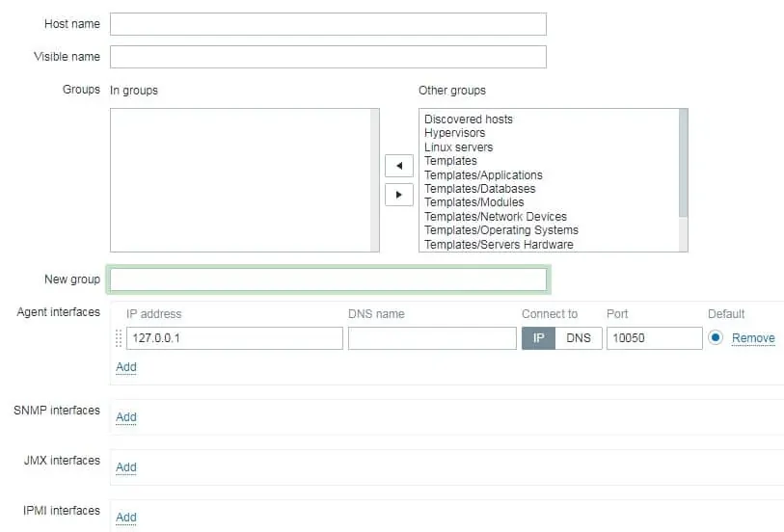Click the Other groups list scrollbar

684,164
